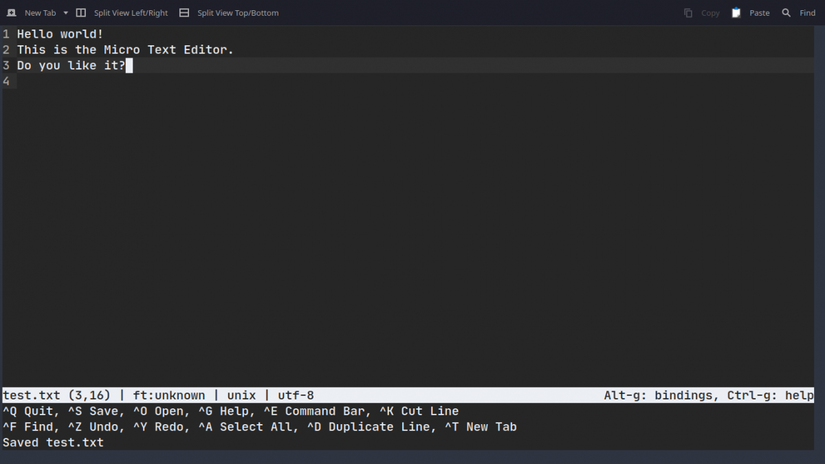Click line number 1 in gutter
This screenshot has width=825, height=464.
tap(6, 34)
